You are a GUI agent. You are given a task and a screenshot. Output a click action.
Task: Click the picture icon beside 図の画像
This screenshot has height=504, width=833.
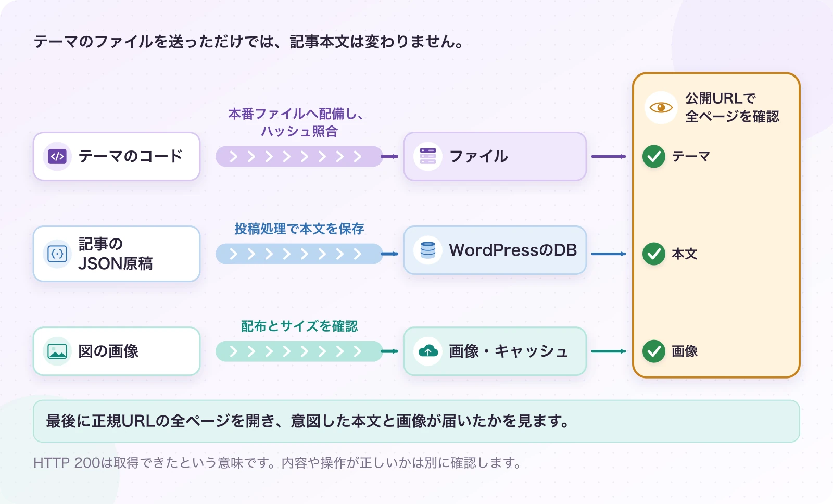coord(57,351)
